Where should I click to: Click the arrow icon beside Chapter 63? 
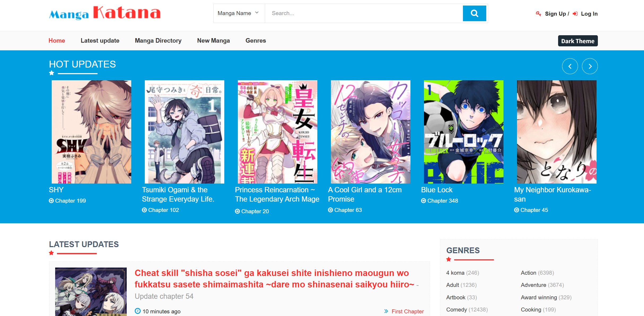pos(330,210)
